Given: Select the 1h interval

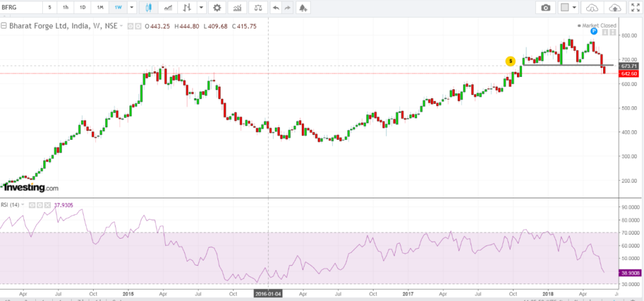Looking at the screenshot, I should (65, 8).
